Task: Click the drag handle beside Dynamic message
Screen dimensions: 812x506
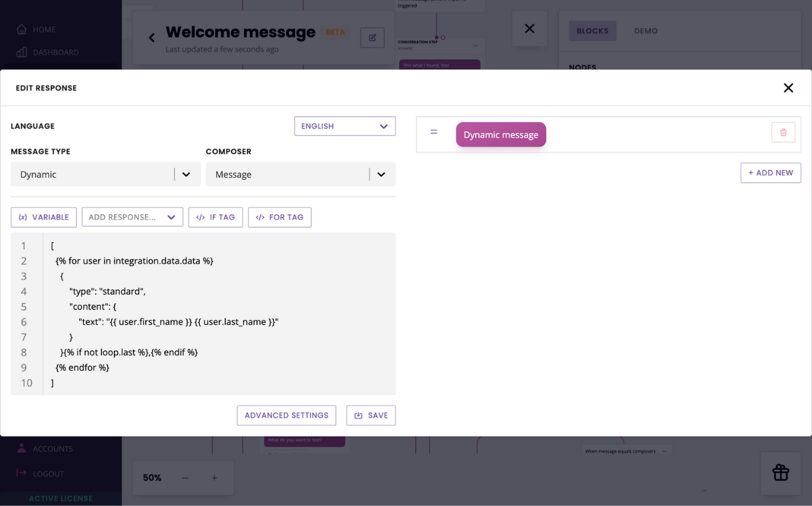Action: [434, 132]
